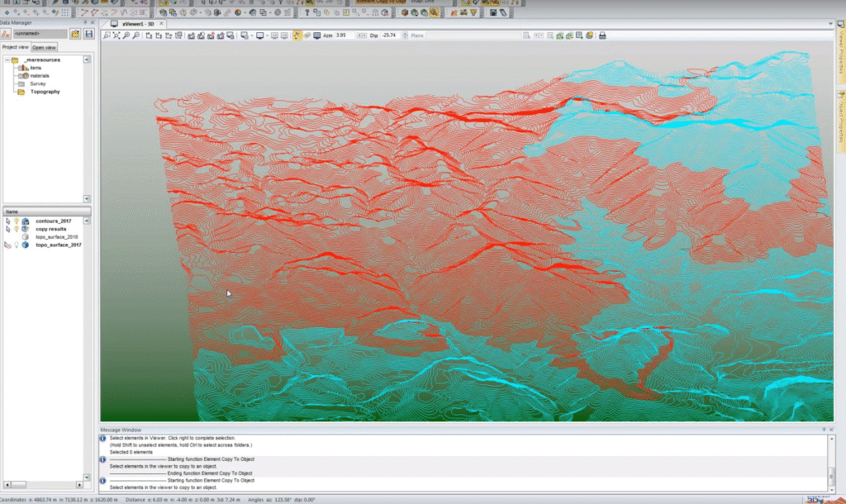Viewport: 846px width, 504px height.
Task: Click the highlighted yellow selection mode icon
Action: point(297,36)
